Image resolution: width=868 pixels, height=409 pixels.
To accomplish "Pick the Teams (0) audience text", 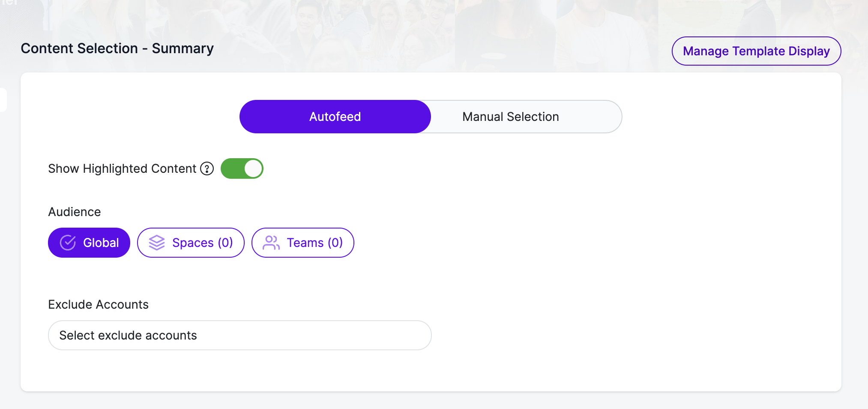I will [x=315, y=243].
